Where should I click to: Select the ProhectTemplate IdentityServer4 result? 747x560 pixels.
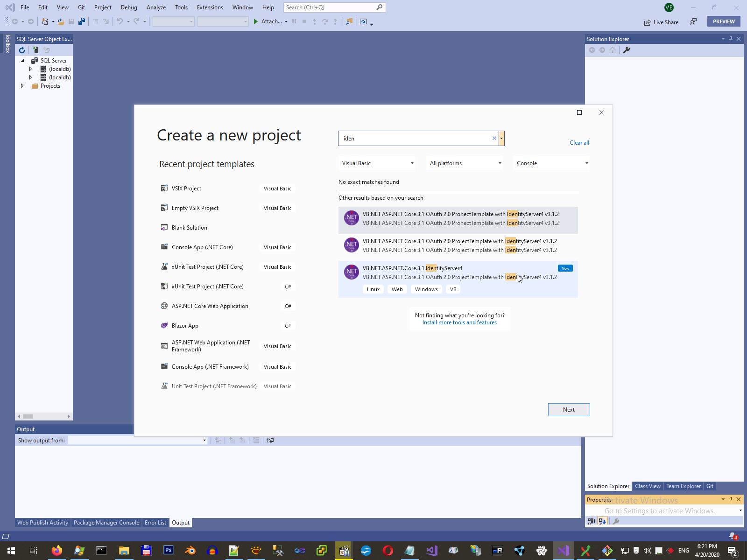click(x=458, y=220)
